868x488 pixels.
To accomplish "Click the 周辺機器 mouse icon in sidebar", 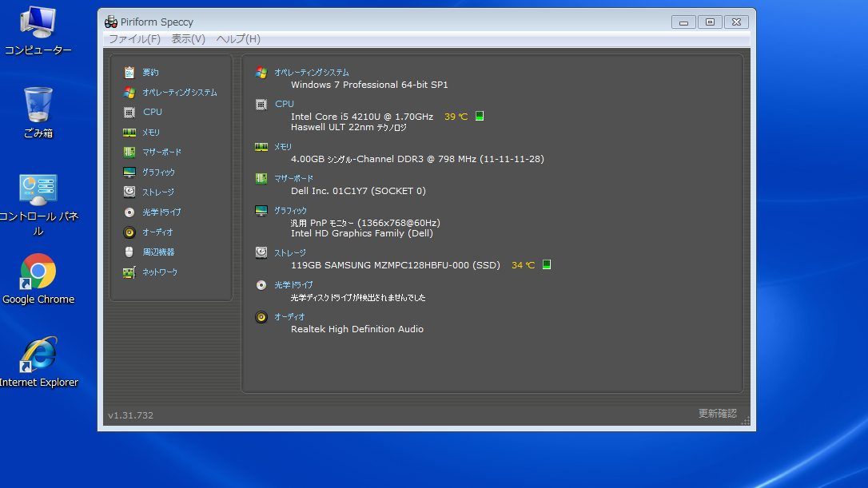I will tap(129, 252).
